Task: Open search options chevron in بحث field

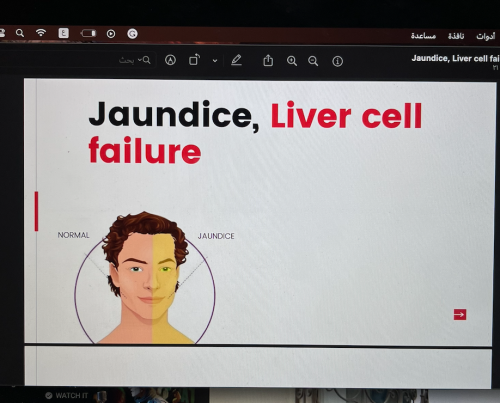Action: [140, 60]
